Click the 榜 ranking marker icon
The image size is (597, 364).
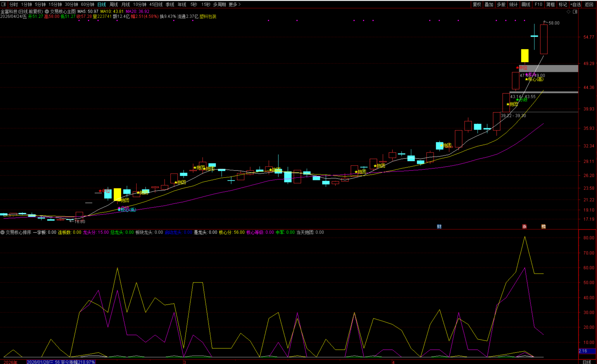pyautogui.click(x=543, y=226)
